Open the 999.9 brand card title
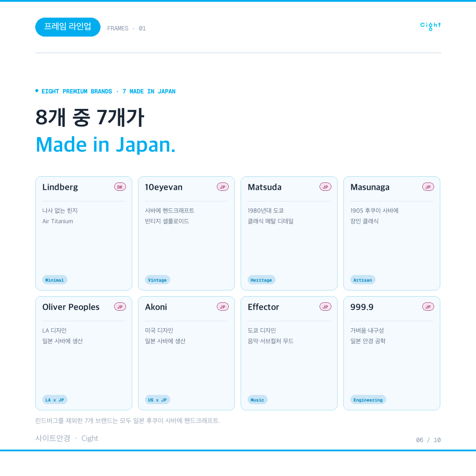476x476 pixels. 362,307
